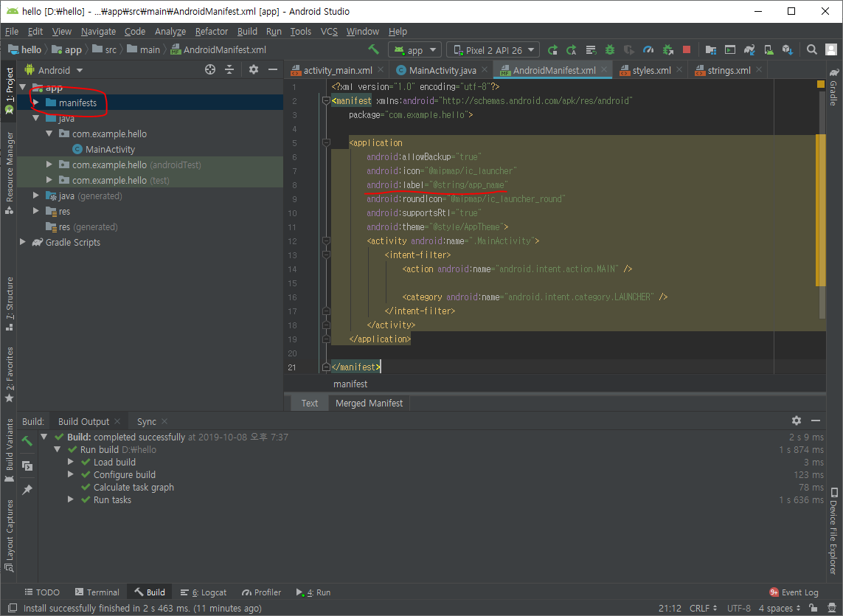Click the toggle view icon in Build panel
The width and height of the screenshot is (843, 616).
(27, 466)
